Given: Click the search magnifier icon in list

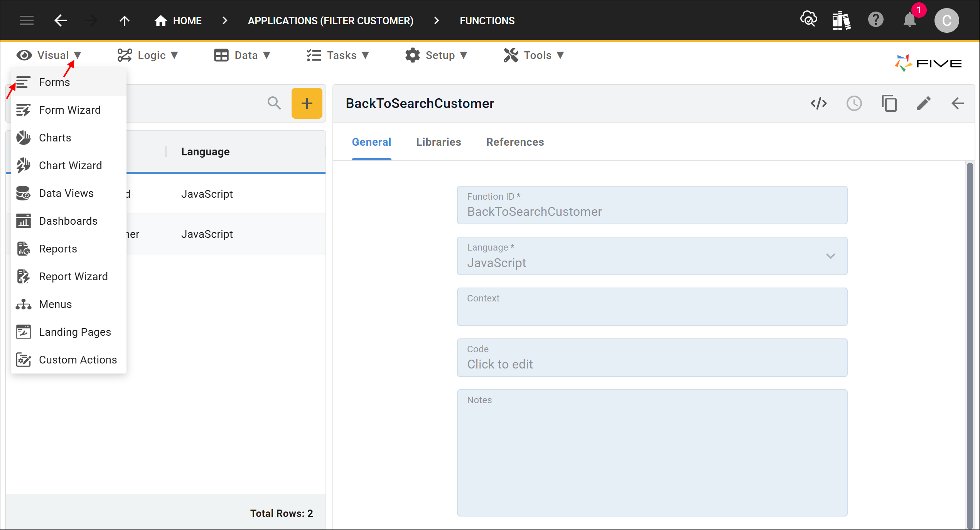Looking at the screenshot, I should tap(274, 103).
